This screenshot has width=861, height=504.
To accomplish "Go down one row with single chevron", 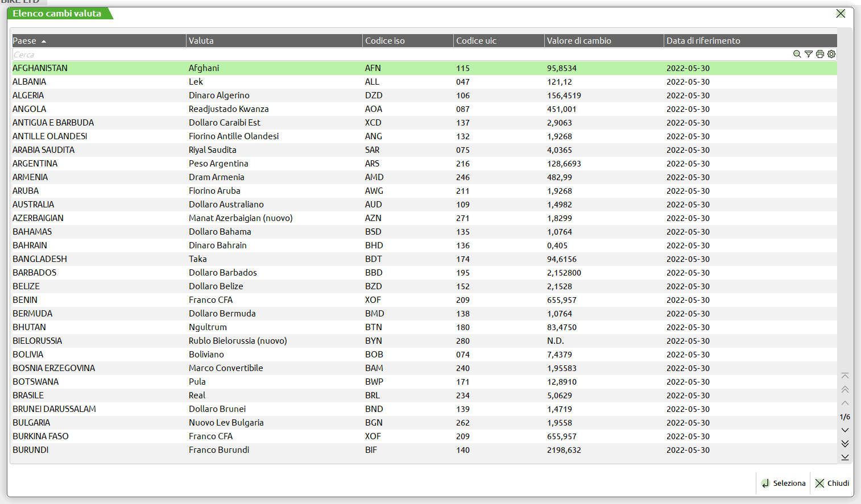I will pyautogui.click(x=845, y=430).
